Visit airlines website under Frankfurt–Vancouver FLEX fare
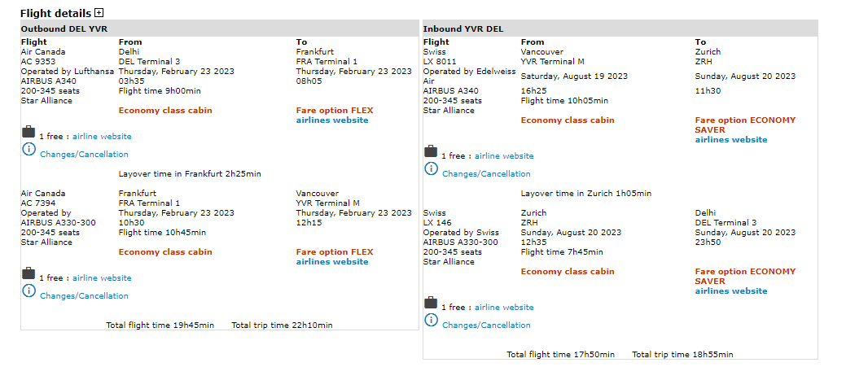 (x=332, y=262)
